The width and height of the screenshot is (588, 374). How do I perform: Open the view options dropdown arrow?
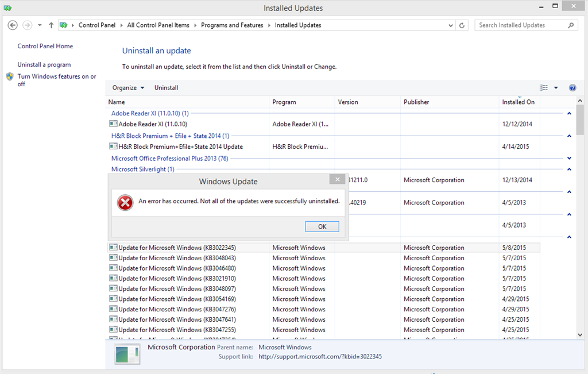tap(556, 88)
